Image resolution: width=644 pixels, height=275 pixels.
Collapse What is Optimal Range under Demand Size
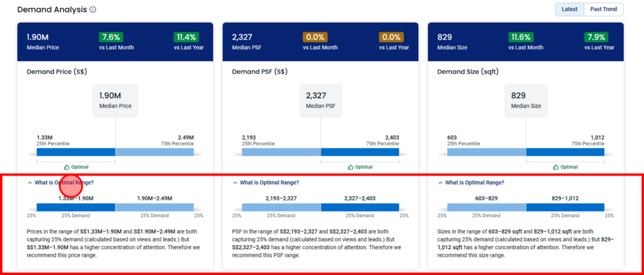coord(471,182)
